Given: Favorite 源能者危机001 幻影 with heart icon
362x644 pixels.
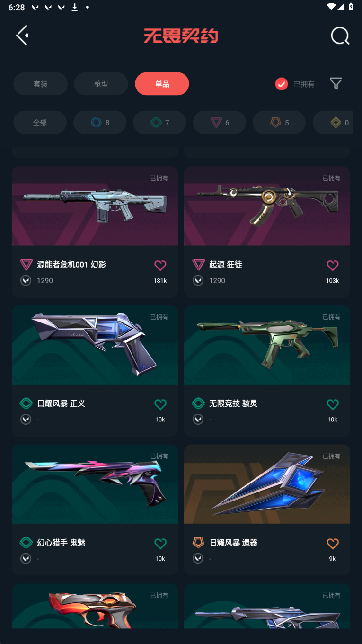Looking at the screenshot, I should click(160, 265).
